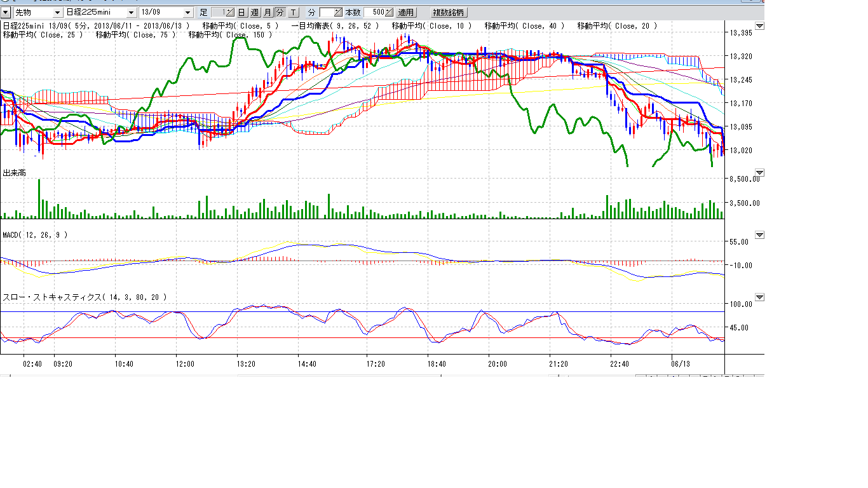Switch chart to weekly (週) candles
Screen dimensions: 868x488
[255, 13]
